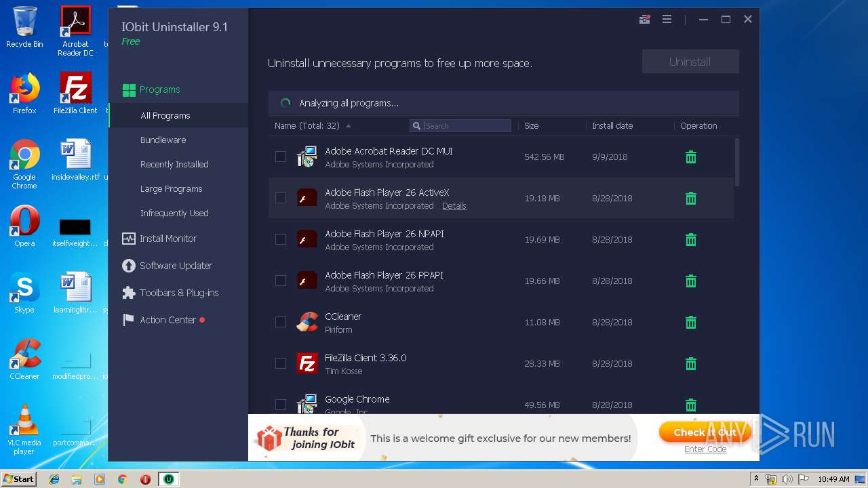Open Toolbars & Plug-ins section
Image resolution: width=868 pixels, height=488 pixels.
pyautogui.click(x=178, y=293)
